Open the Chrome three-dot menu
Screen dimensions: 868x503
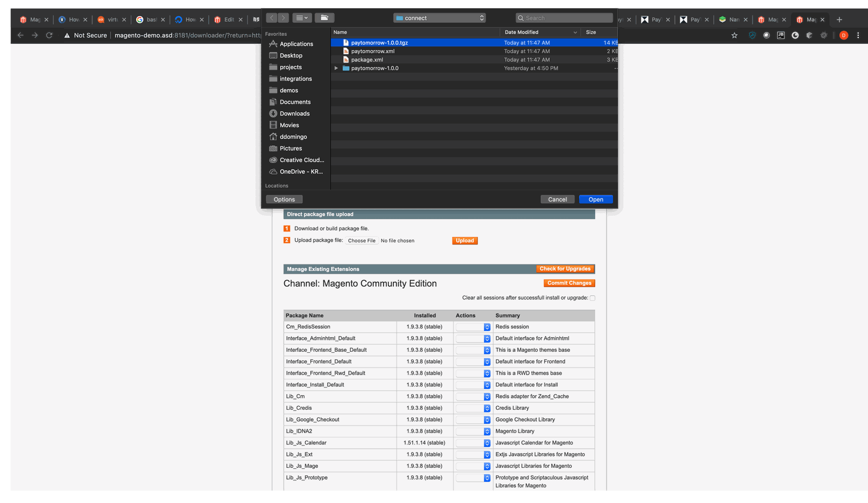pyautogui.click(x=858, y=35)
